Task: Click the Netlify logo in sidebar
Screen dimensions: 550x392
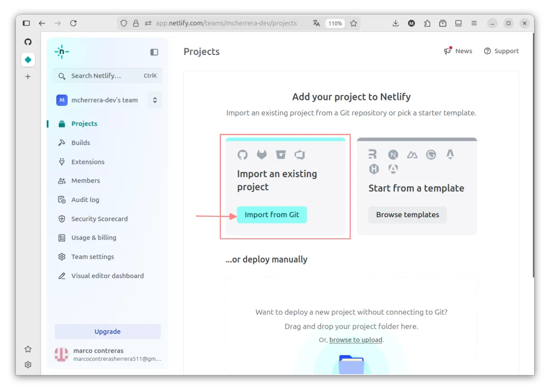Action: click(62, 52)
